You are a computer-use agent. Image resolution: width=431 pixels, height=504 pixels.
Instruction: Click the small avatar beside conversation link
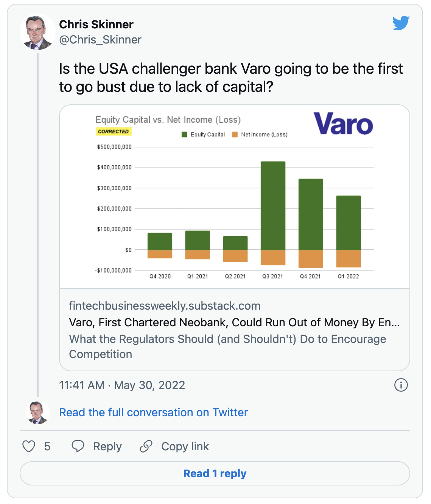click(37, 412)
